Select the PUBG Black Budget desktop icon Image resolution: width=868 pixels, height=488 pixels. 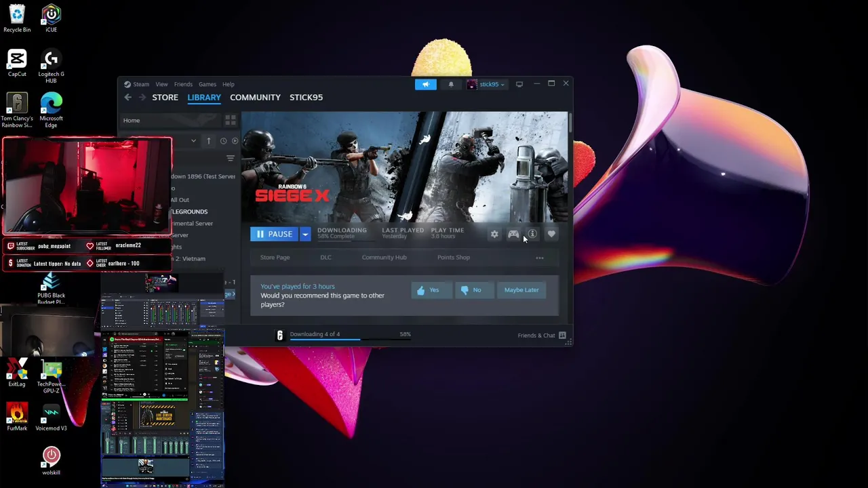[x=51, y=288]
